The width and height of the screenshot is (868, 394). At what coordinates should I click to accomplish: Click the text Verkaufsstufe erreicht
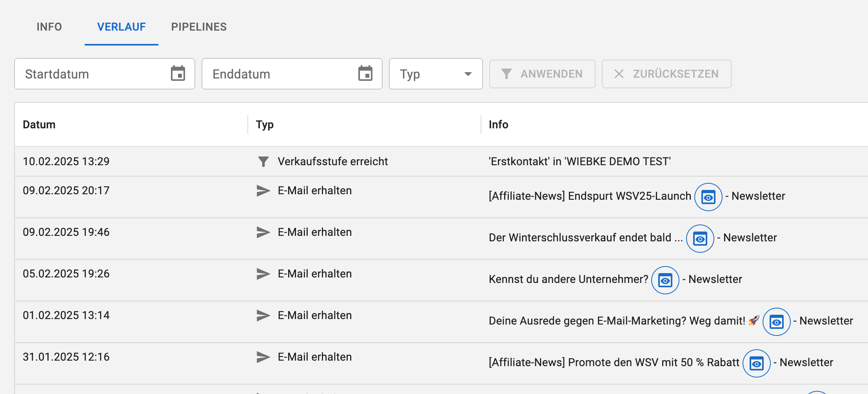pos(333,161)
